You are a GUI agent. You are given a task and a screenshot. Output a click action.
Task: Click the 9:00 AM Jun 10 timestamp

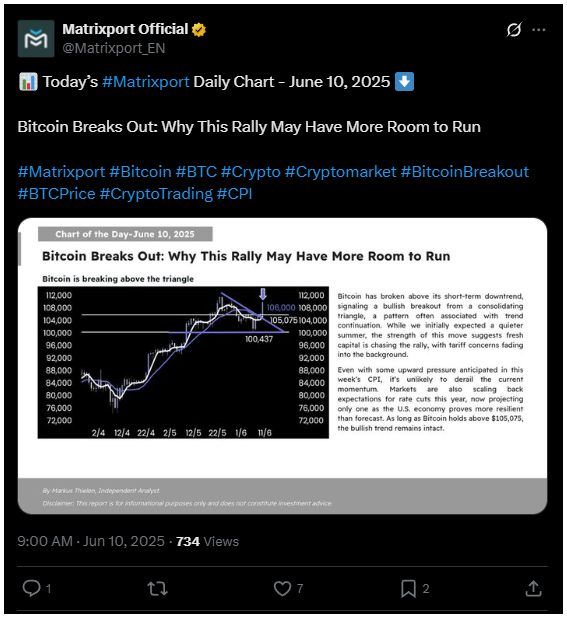(x=91, y=541)
